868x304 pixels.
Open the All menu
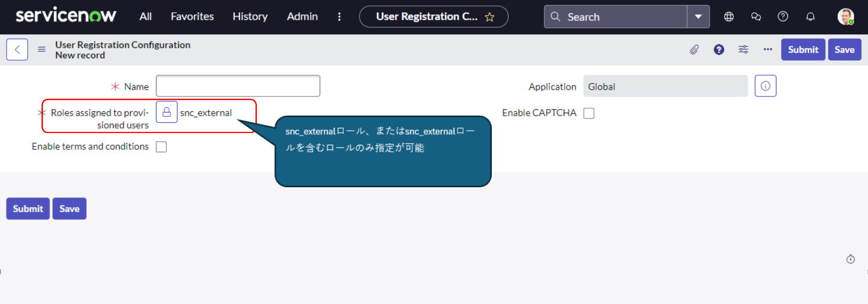(146, 17)
